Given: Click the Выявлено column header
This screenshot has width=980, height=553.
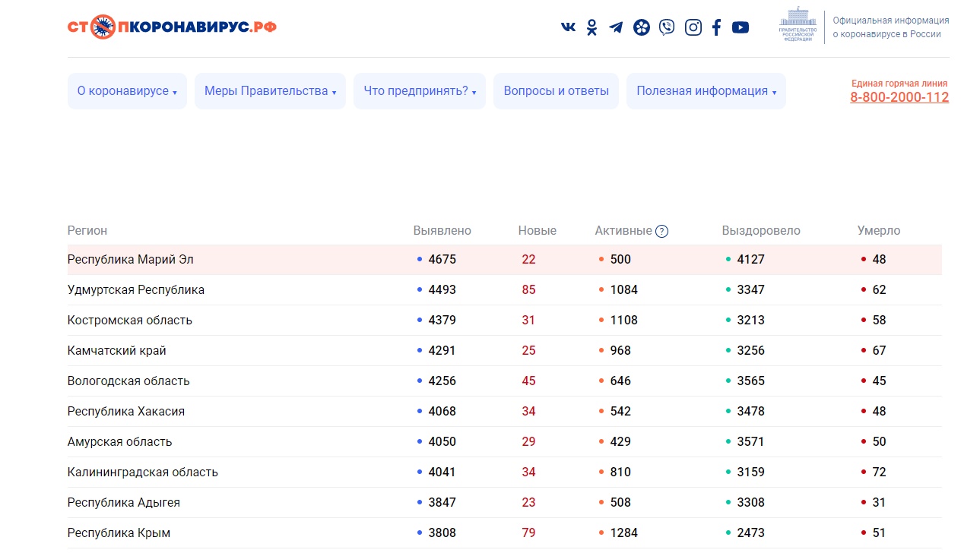Looking at the screenshot, I should click(442, 231).
